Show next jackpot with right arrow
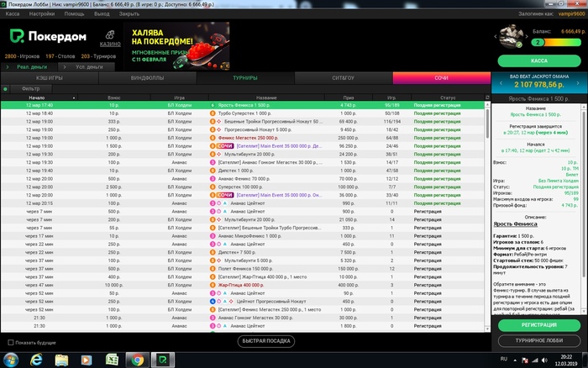The image size is (588, 368). [x=578, y=83]
